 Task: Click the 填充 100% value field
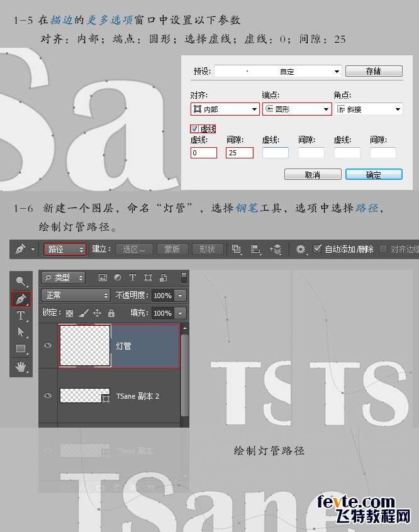163,313
